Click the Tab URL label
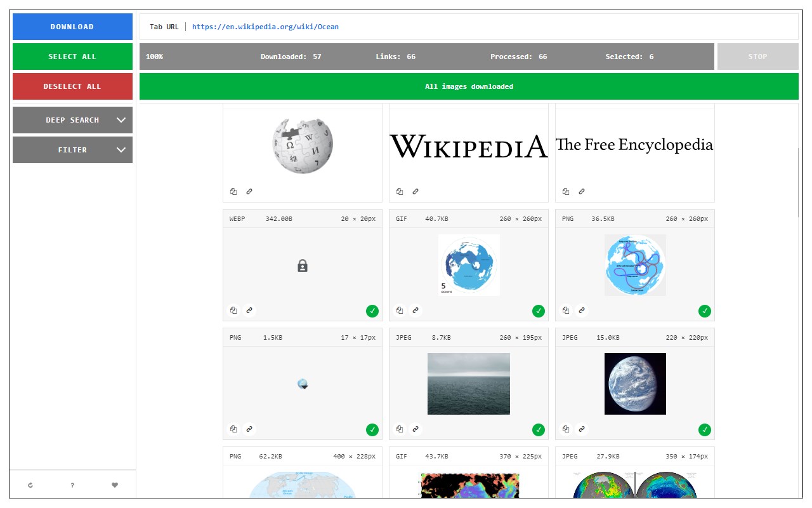812x508 pixels. click(x=164, y=27)
